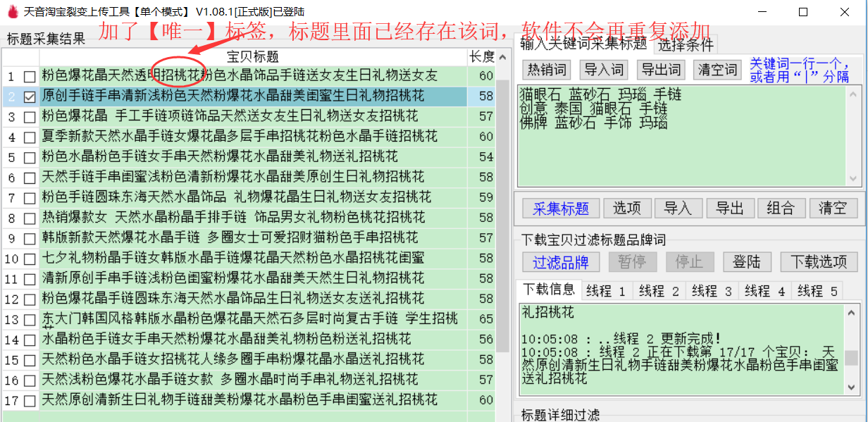Open the 线程 1 tab
Screen dimensions: 868x422
[x=602, y=290]
